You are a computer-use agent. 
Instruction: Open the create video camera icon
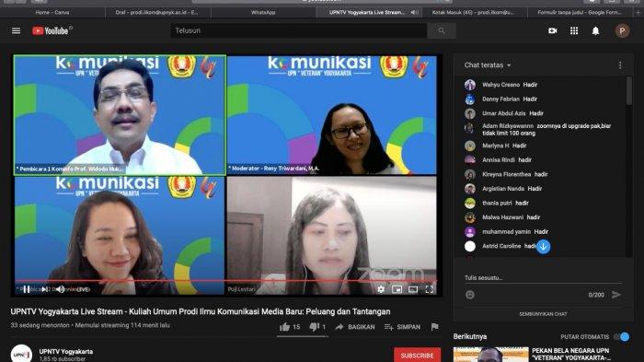(x=552, y=30)
